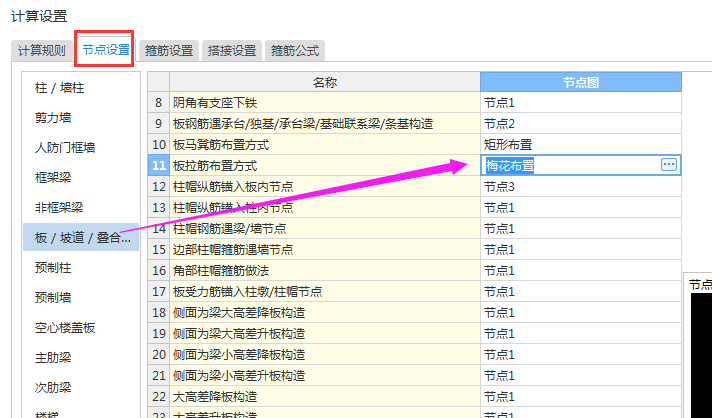This screenshot has height=418, width=712.
Task: Select 柱 / 墙柱 in the component list
Action: 81,88
